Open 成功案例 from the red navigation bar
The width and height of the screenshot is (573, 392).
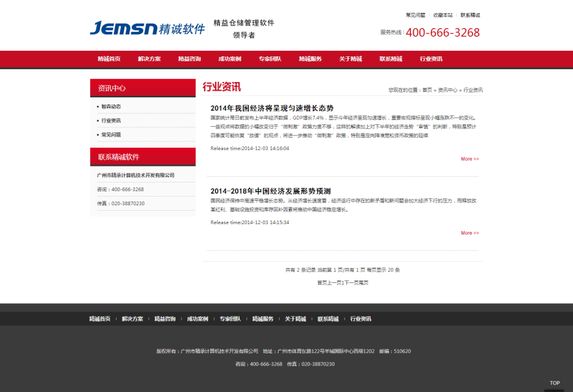tap(230, 59)
